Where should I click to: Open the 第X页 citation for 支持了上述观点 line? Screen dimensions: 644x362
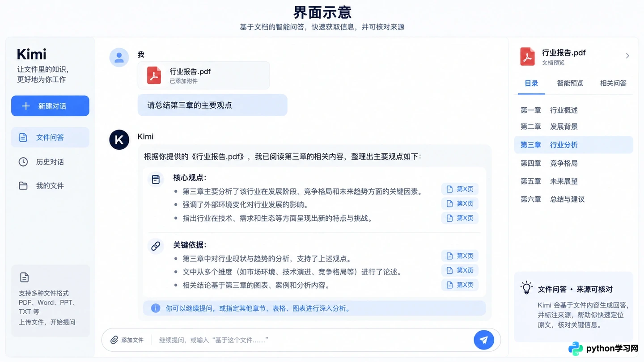click(460, 256)
